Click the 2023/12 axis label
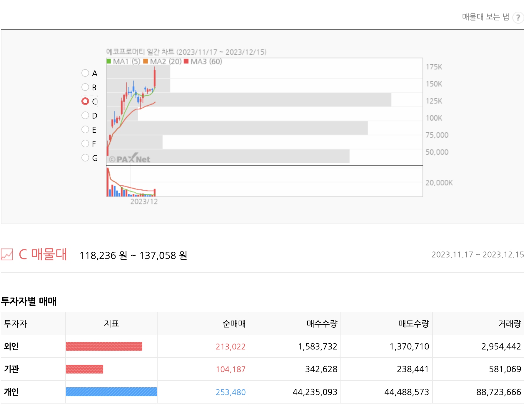This screenshot has height=420, width=531. (144, 201)
